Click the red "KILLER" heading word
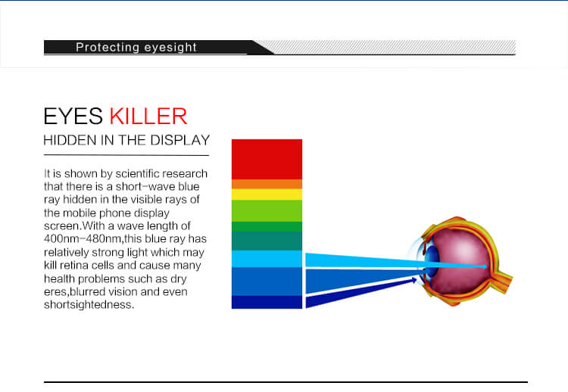The height and width of the screenshot is (392, 568). click(x=148, y=117)
